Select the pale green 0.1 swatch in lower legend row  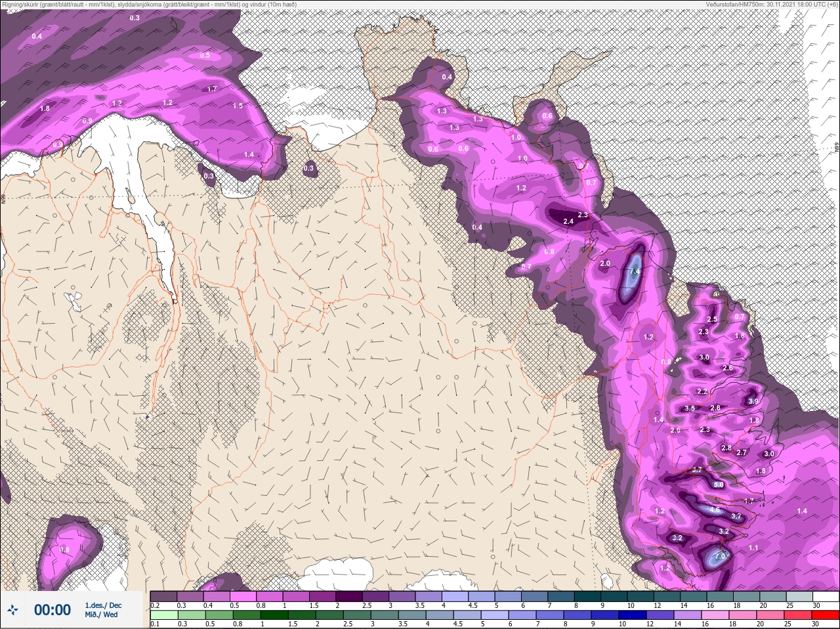click(163, 615)
